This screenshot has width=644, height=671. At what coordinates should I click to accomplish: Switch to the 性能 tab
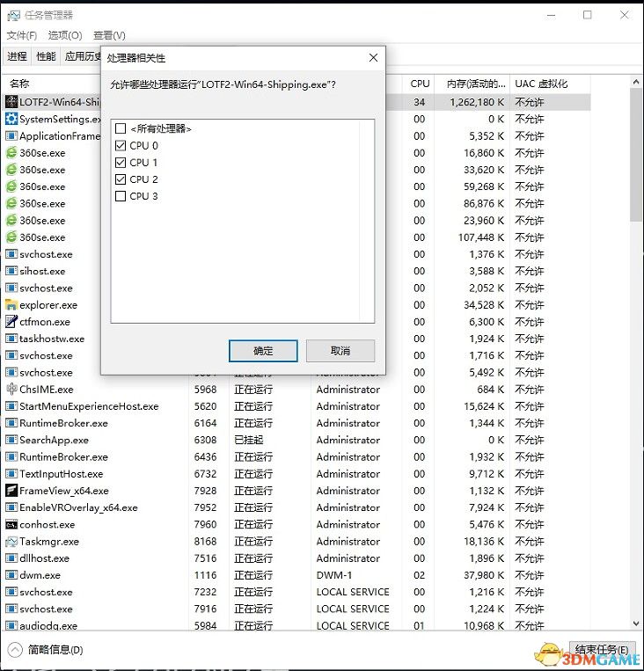46,56
